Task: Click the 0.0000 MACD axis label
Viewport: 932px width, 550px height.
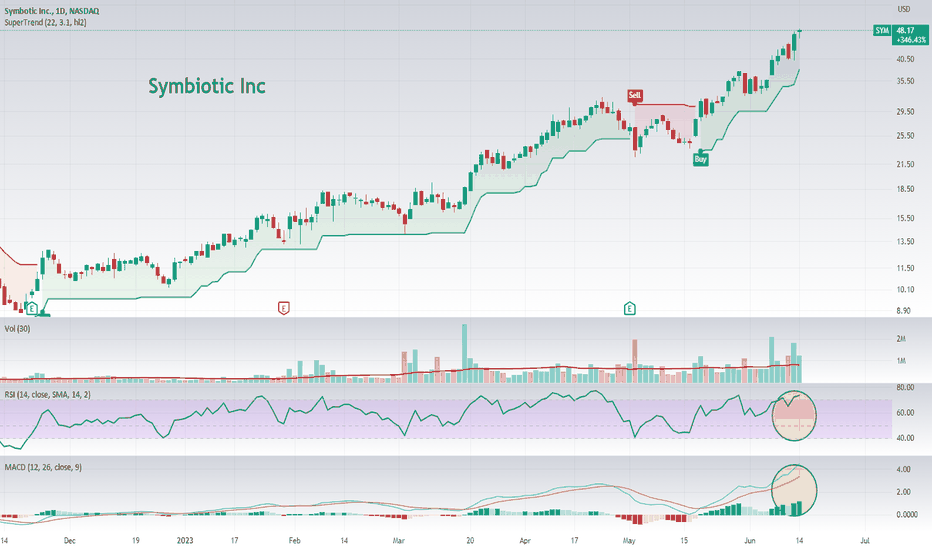Action: coord(907,515)
